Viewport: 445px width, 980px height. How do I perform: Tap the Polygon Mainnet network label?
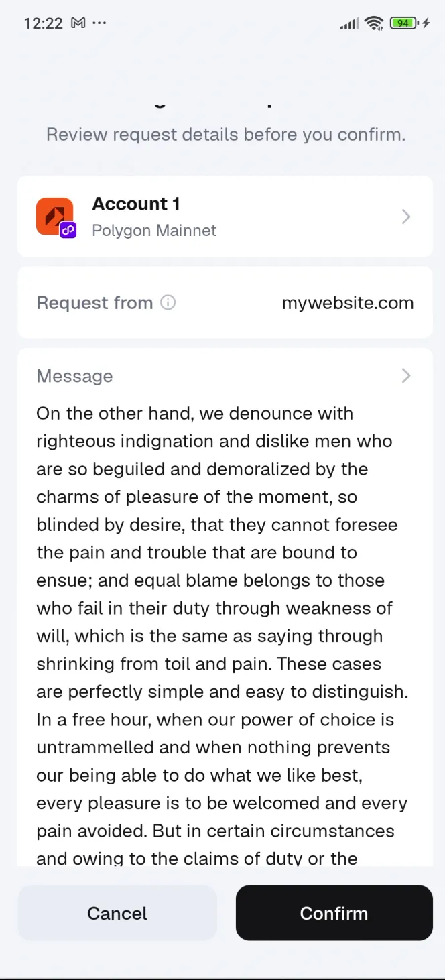(x=154, y=231)
